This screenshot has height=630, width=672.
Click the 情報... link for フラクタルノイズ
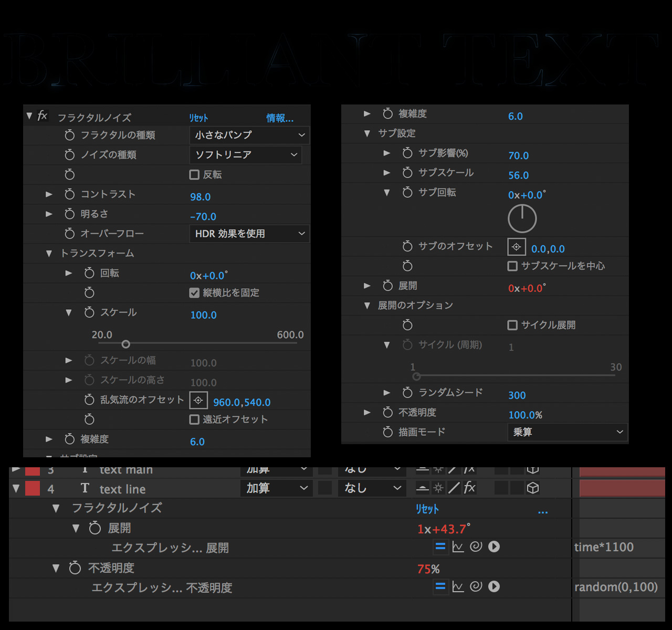(x=279, y=118)
